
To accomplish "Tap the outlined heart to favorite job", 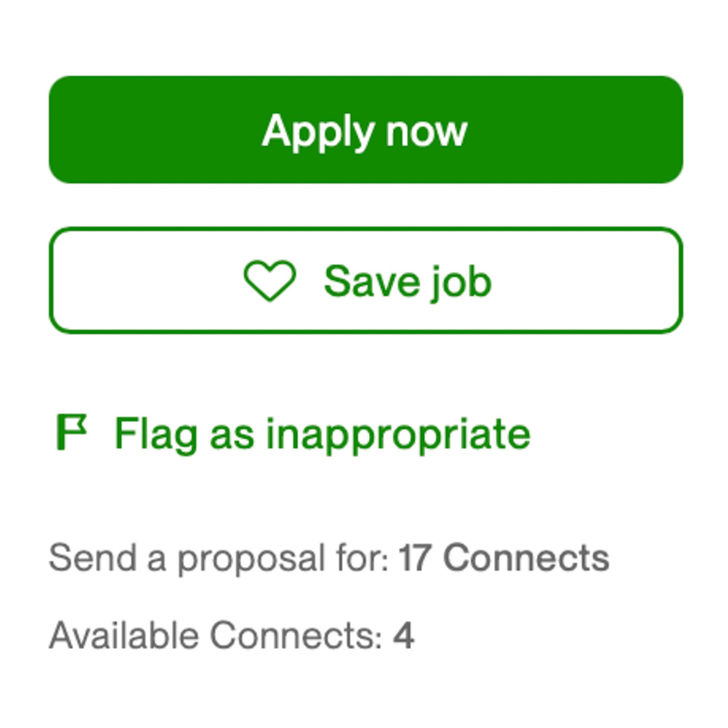I will (269, 280).
